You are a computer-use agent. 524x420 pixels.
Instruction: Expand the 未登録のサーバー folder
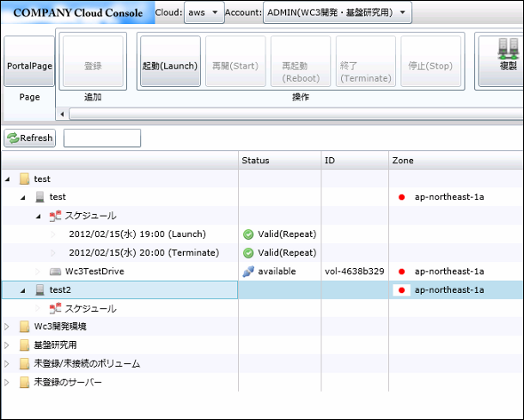coord(7,382)
